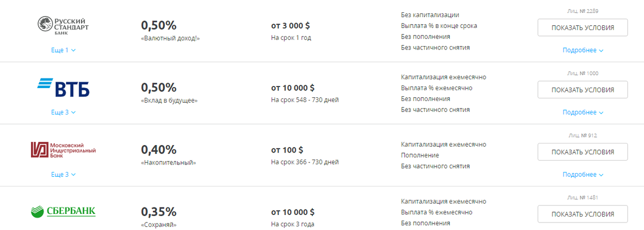This screenshot has height=230, width=644.
Task: Show conditions for the Накопительный deposit
Action: click(x=583, y=152)
